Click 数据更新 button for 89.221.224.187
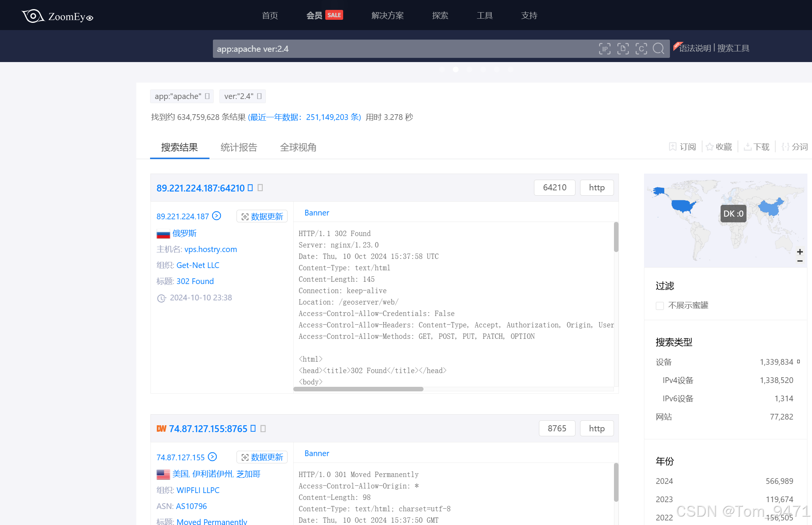 point(262,216)
